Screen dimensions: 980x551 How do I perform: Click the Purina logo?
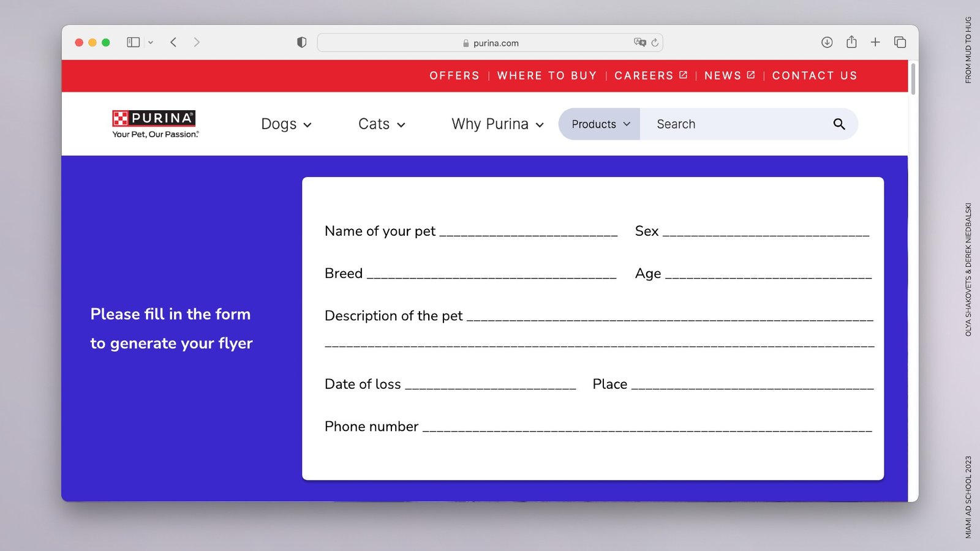[x=156, y=124]
